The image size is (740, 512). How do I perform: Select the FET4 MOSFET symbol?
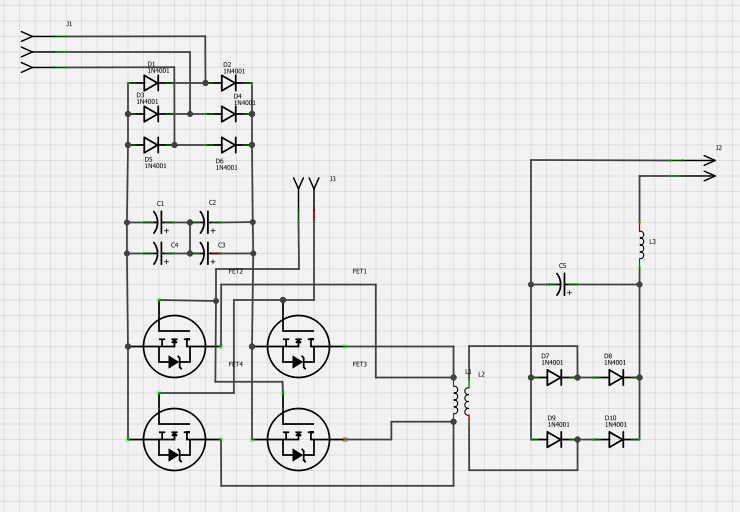tap(174, 439)
